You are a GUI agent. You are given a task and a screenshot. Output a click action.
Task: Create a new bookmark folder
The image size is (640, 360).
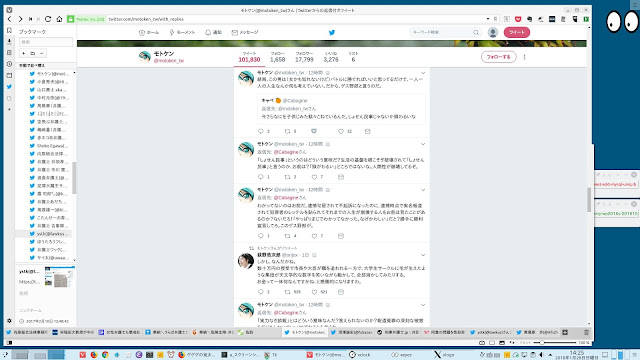33,53
